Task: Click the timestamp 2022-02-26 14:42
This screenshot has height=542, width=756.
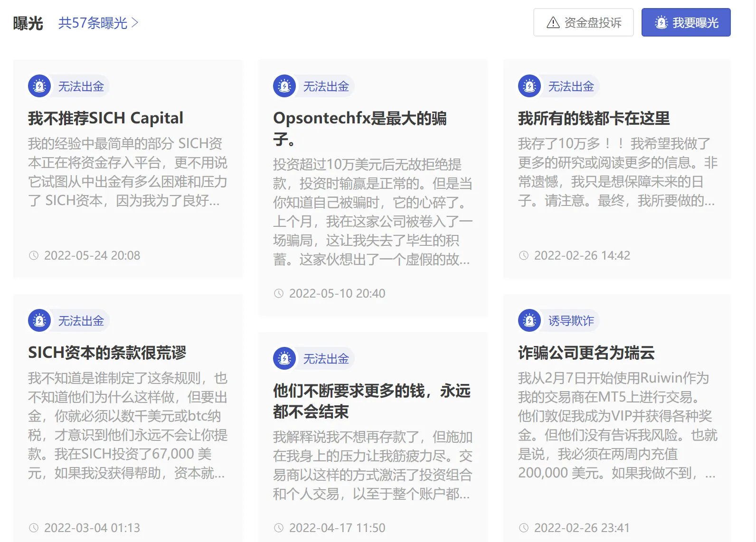Action: tap(582, 255)
